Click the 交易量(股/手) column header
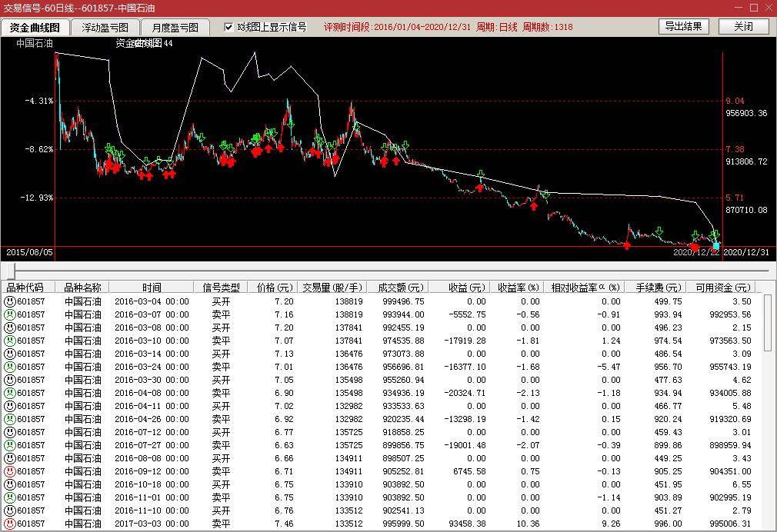 point(332,288)
